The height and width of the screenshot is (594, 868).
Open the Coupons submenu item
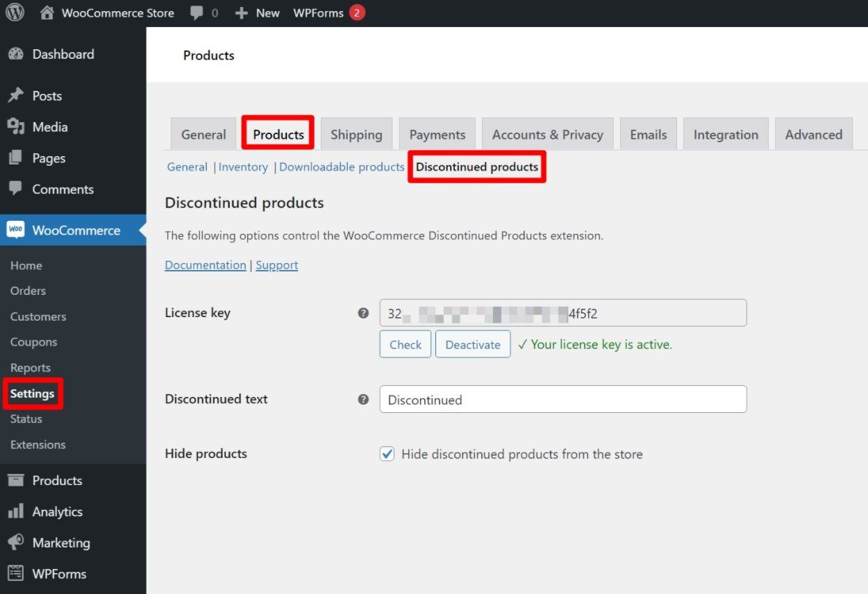(33, 342)
